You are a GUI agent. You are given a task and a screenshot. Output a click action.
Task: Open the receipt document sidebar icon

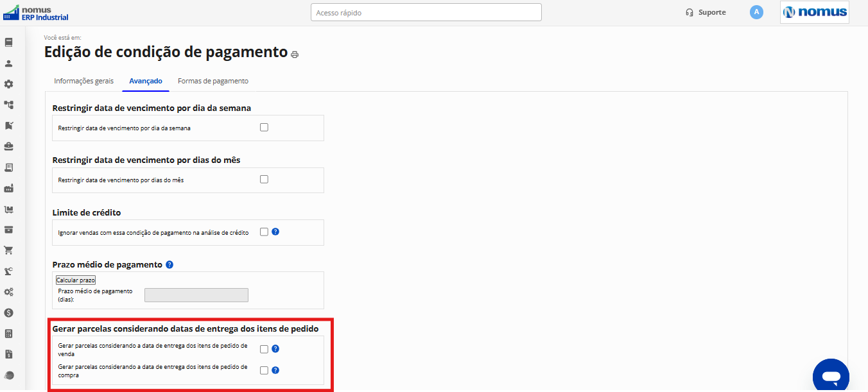(x=9, y=167)
